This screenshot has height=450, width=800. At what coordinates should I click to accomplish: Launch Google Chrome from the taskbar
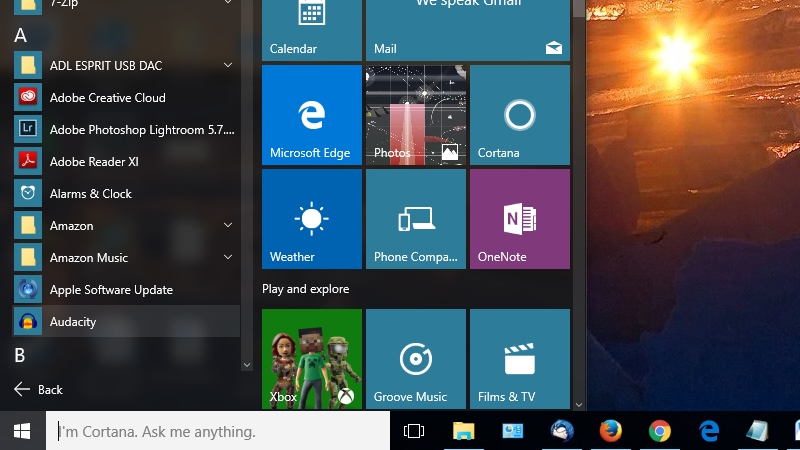(x=660, y=431)
